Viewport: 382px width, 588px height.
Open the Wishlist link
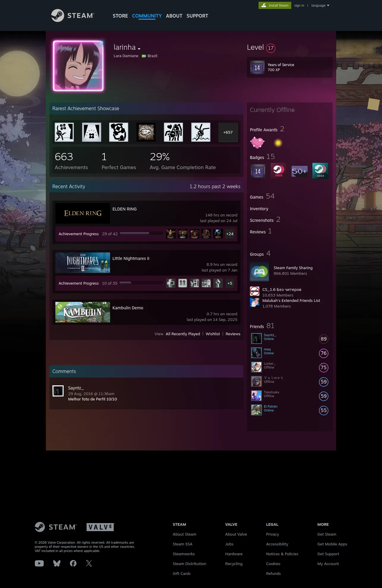pos(213,334)
